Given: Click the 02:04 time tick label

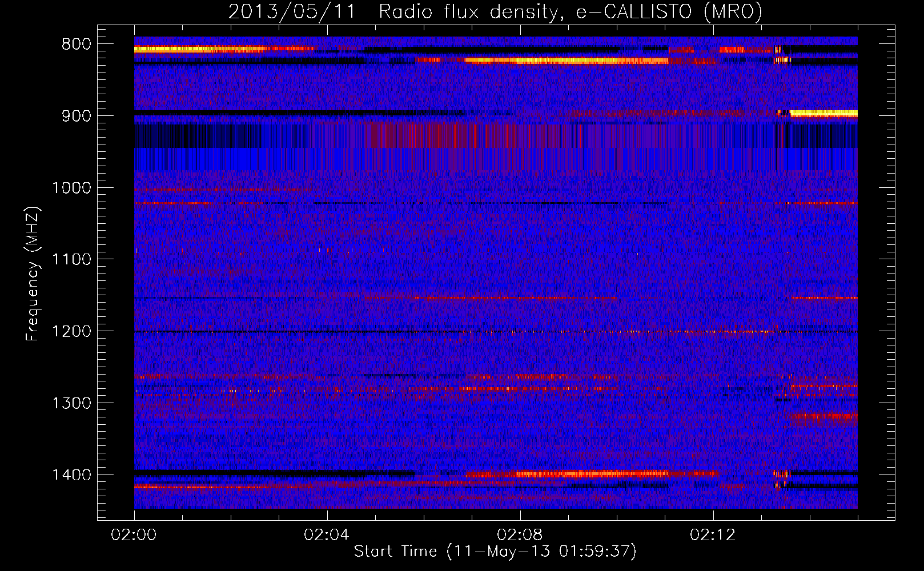Looking at the screenshot, I should point(327,535).
